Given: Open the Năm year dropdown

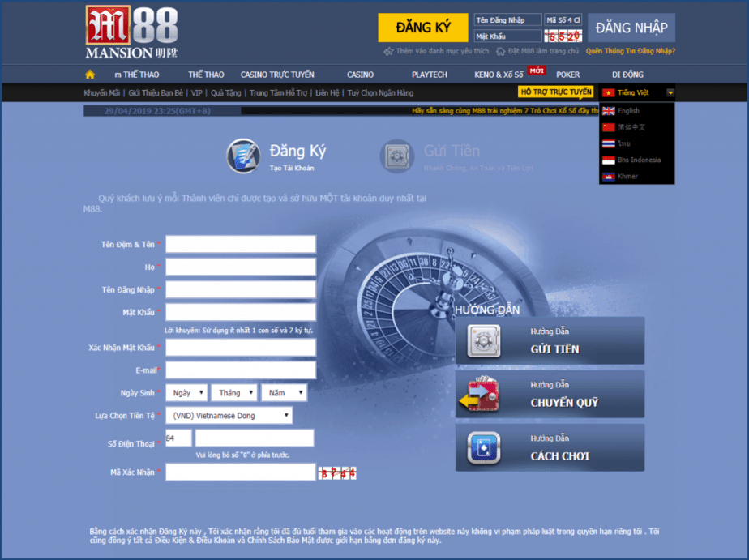Looking at the screenshot, I should pyautogui.click(x=285, y=393).
